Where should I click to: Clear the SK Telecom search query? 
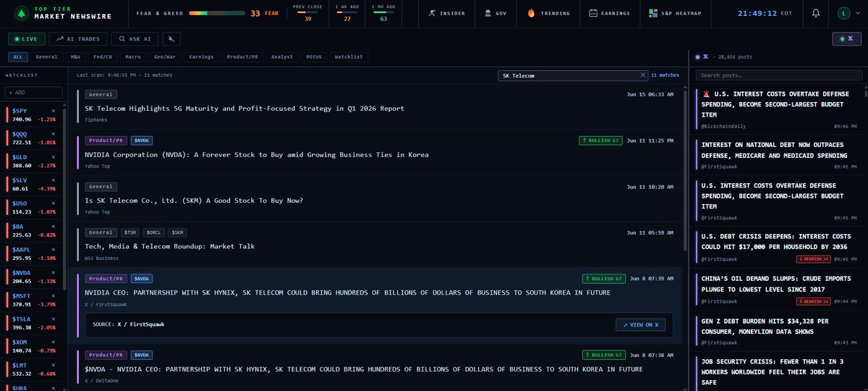[643, 75]
